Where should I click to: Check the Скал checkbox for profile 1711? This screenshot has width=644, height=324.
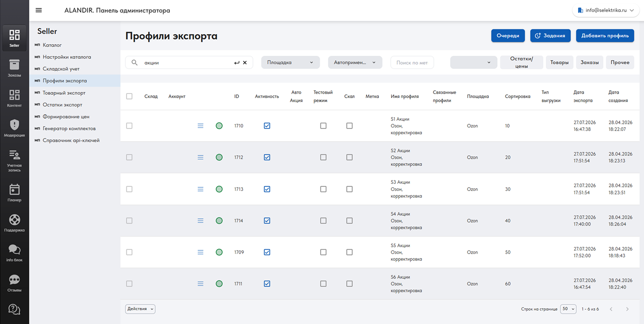click(x=349, y=284)
